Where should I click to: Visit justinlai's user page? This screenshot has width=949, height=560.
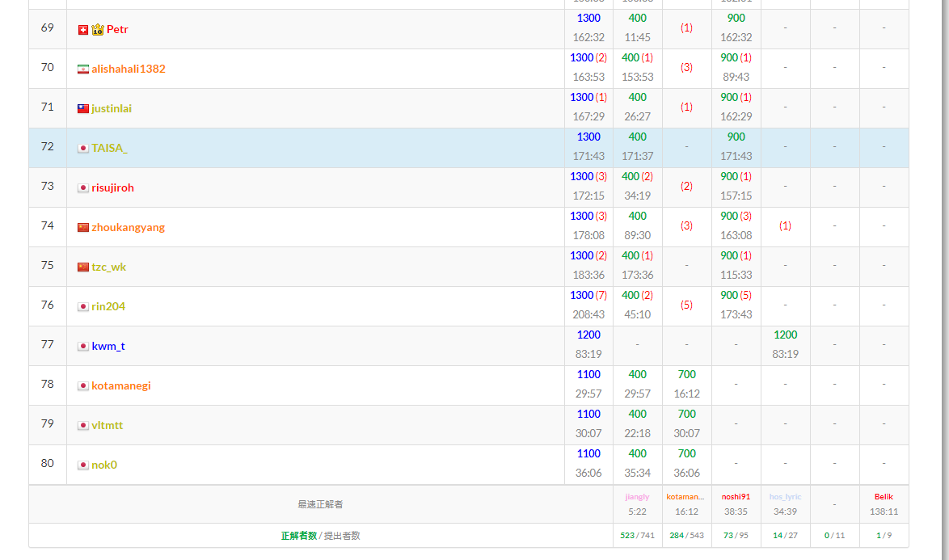(x=112, y=109)
